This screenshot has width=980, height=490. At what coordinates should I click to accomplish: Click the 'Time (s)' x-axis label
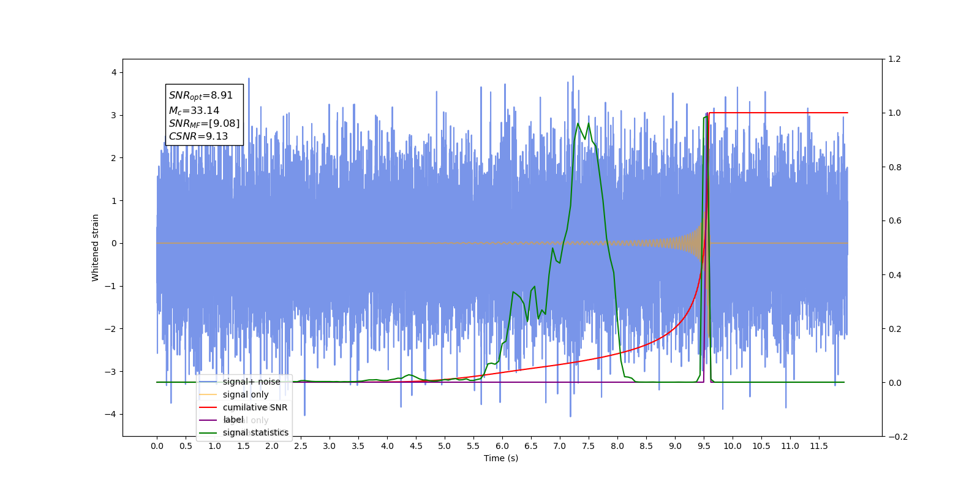tap(501, 458)
